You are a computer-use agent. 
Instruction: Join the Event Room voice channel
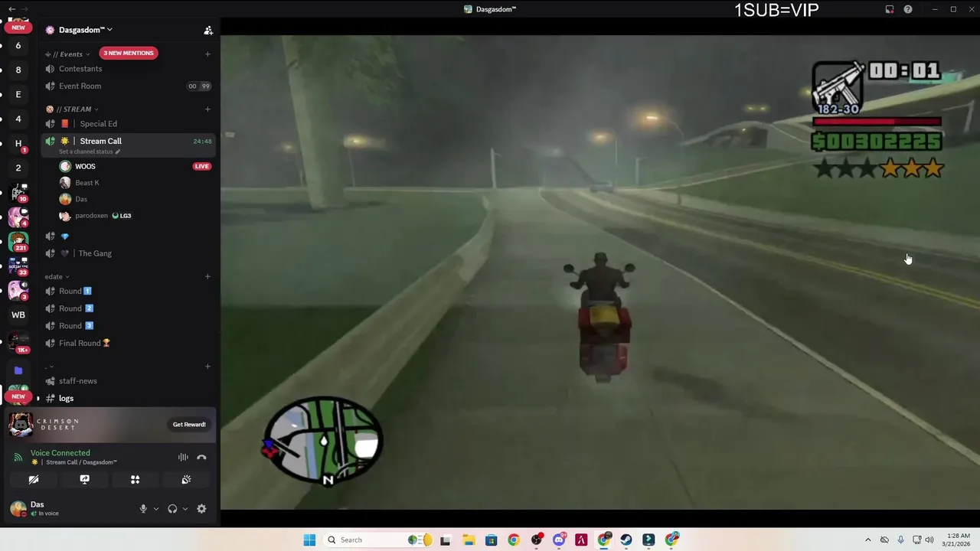pos(128,86)
